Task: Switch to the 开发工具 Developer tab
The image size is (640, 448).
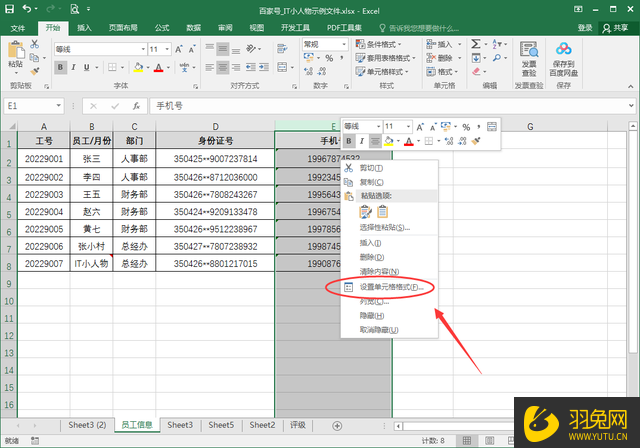Action: coord(296,28)
